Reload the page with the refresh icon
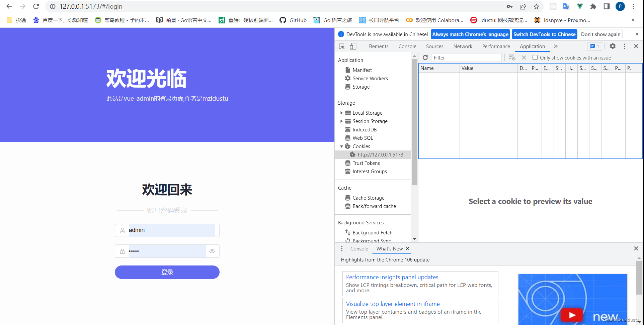Viewport: 644px width, 325px height. (36, 6)
